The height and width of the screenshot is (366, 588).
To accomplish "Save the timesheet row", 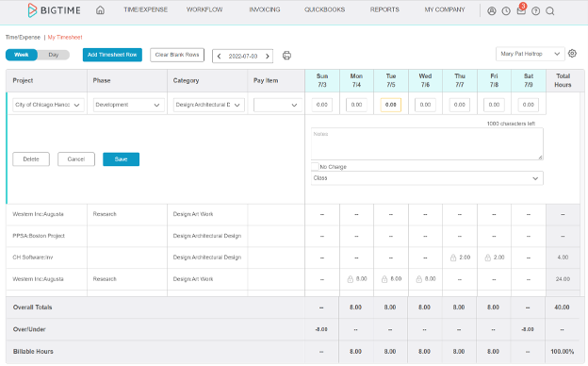I will (x=122, y=159).
